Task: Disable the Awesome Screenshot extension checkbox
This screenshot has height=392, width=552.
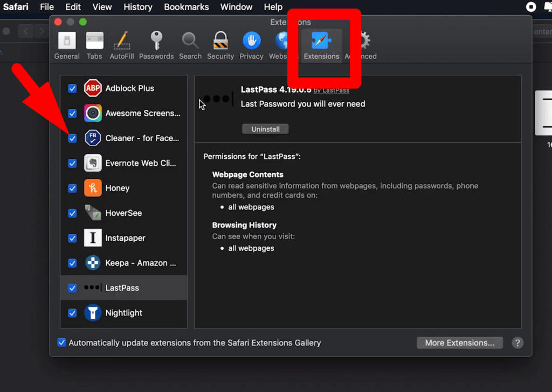Action: (x=72, y=113)
